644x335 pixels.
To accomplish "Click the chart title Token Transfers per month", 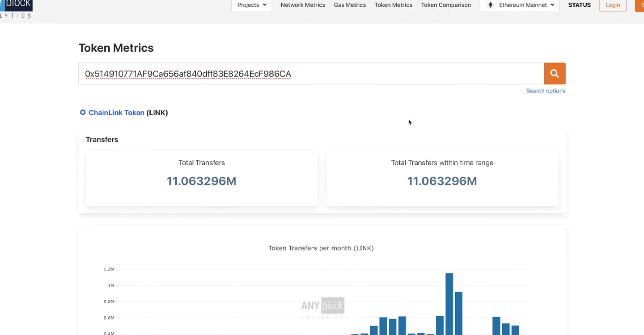I will tap(321, 248).
